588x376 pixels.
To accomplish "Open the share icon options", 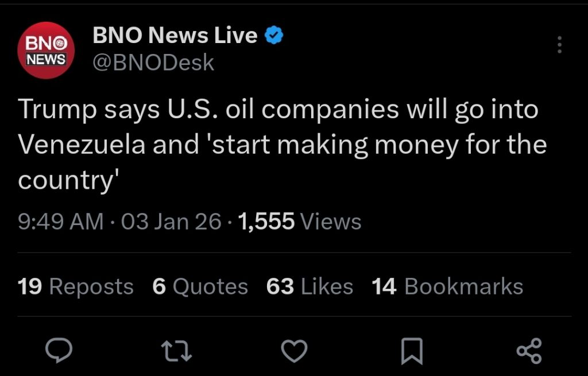I will [x=529, y=350].
